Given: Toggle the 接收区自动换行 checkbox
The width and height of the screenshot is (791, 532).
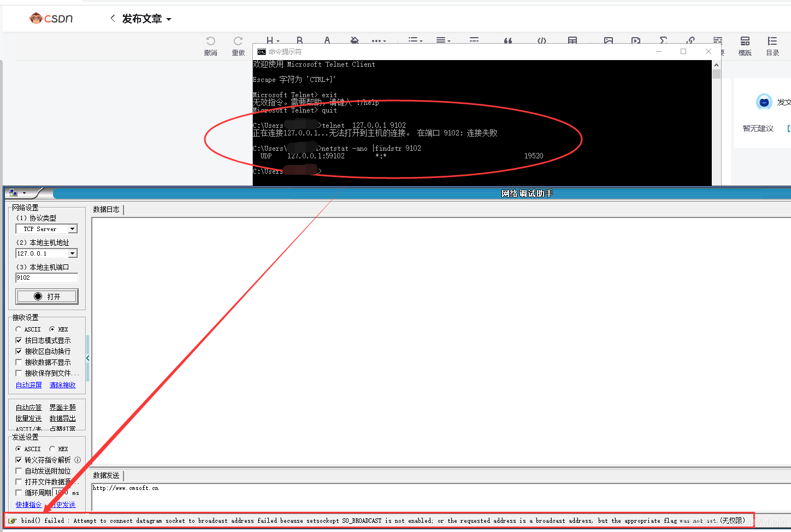Looking at the screenshot, I should click(19, 351).
